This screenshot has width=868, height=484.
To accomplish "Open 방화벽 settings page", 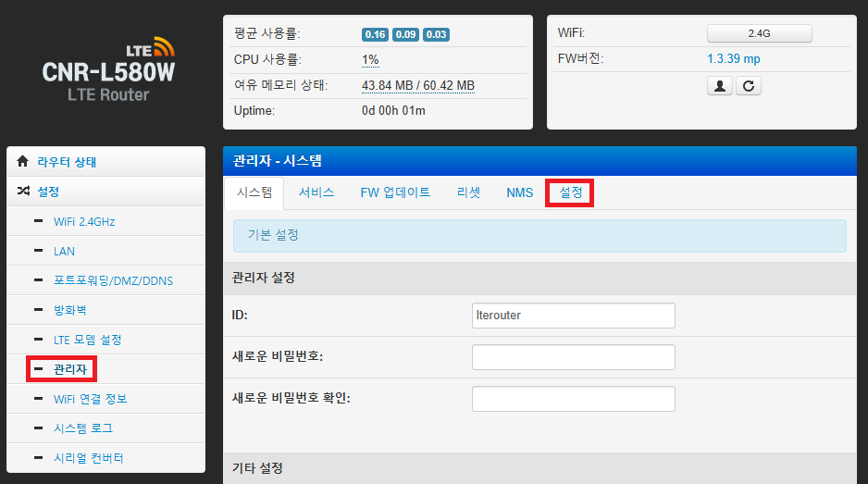I will 69,310.
